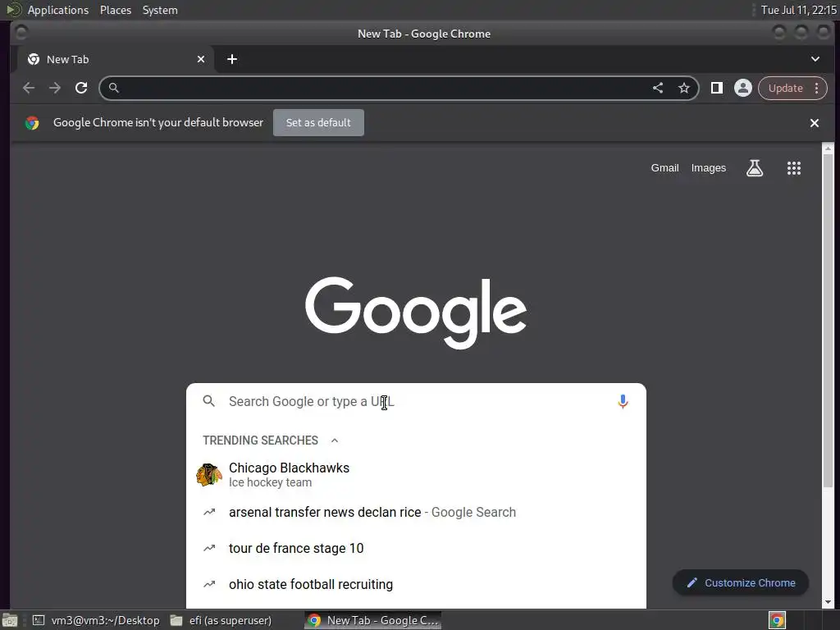Click trending arrow beside arsenal transfer news
840x630 pixels.
[x=209, y=512]
